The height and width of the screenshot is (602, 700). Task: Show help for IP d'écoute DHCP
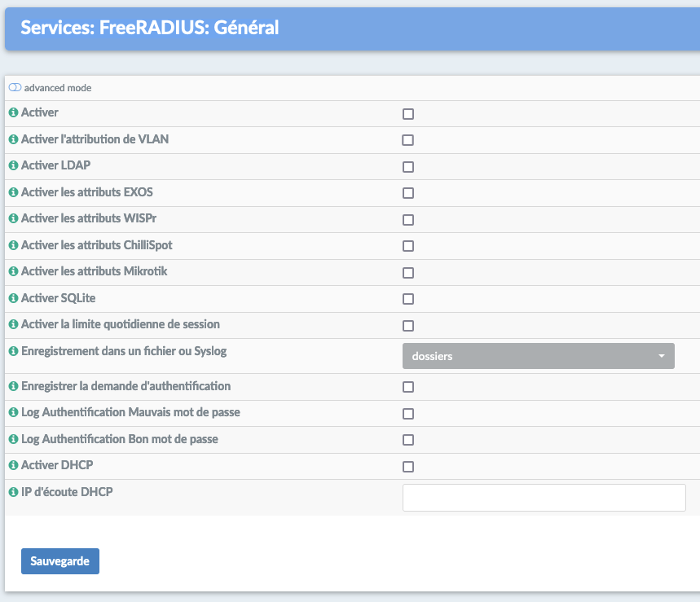click(x=13, y=492)
